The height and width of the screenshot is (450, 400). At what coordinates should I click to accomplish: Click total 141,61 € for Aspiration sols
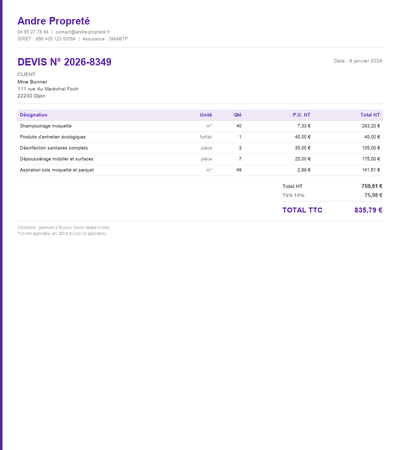pos(371,170)
